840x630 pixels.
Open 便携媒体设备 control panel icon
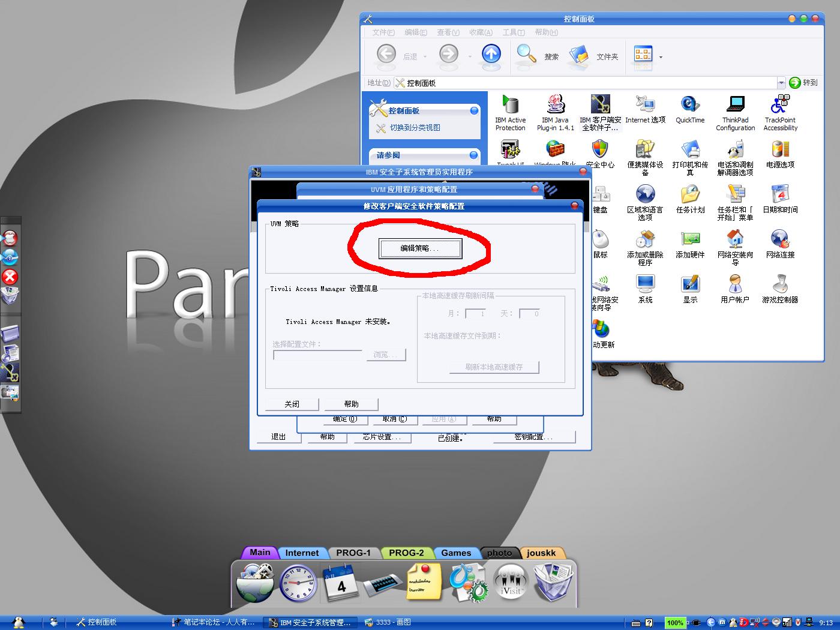click(645, 158)
